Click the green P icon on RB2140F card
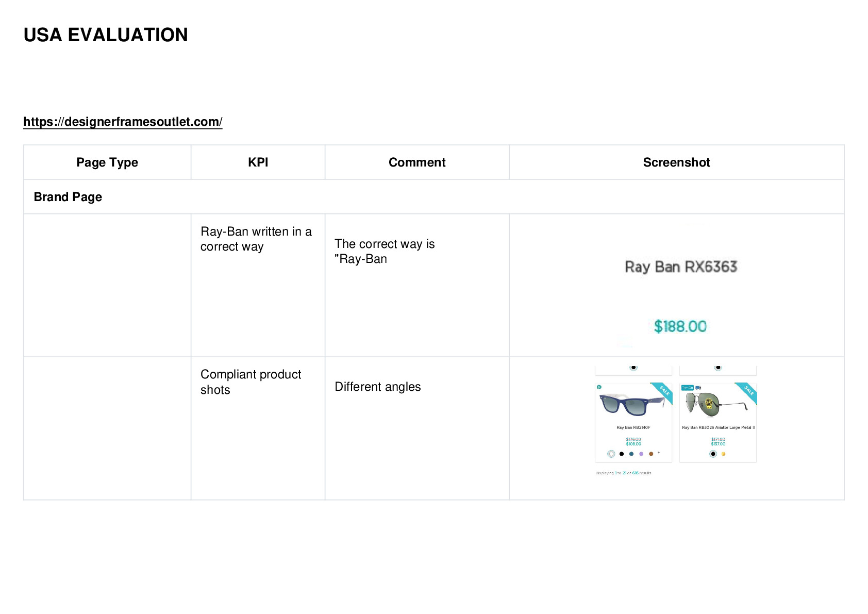Image resolution: width=868 pixels, height=614 pixels. click(x=599, y=387)
